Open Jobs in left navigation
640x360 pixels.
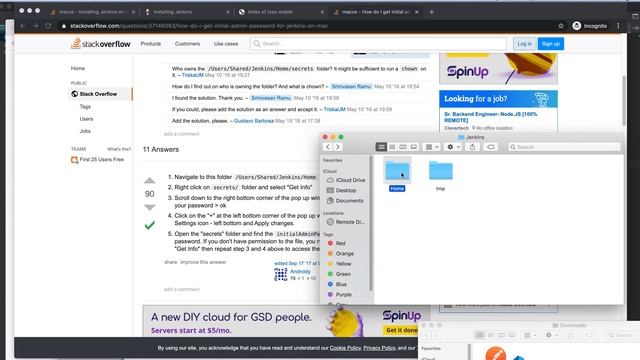[85, 131]
